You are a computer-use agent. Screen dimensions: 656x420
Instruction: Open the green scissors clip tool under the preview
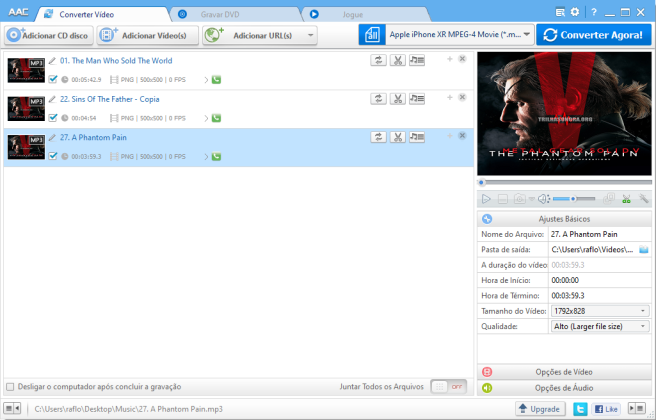(x=626, y=199)
